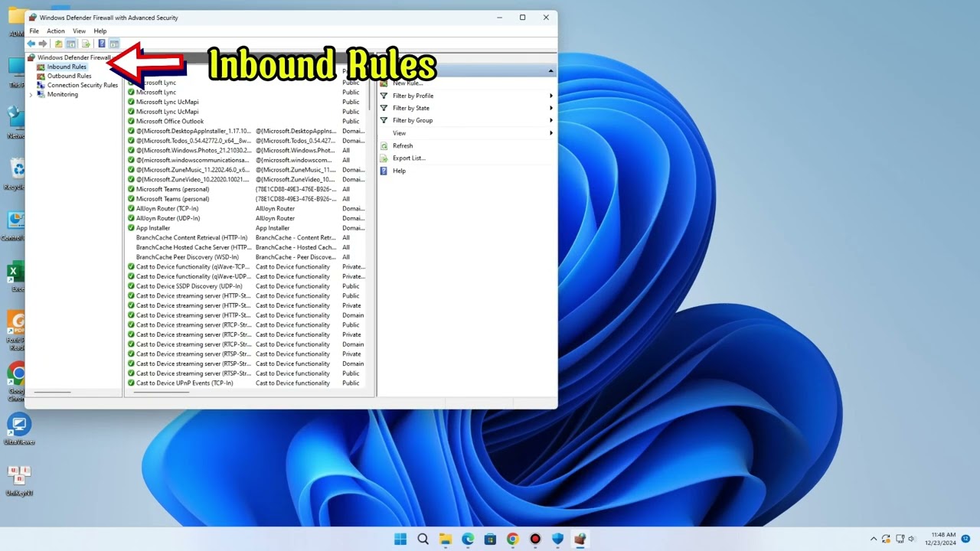This screenshot has height=551, width=980.
Task: Open the File menu
Action: (34, 31)
